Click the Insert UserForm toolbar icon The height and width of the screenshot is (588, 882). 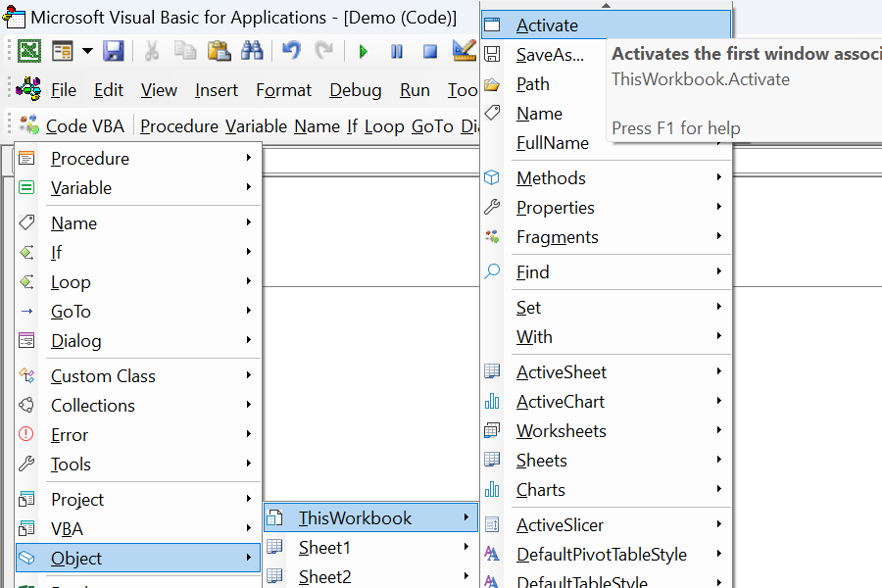click(x=63, y=51)
